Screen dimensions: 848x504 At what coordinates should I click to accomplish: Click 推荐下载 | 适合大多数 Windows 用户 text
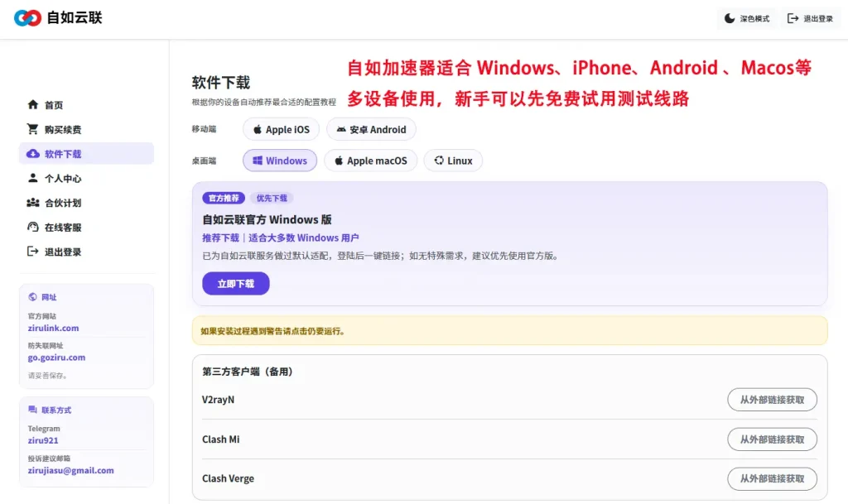tap(281, 238)
